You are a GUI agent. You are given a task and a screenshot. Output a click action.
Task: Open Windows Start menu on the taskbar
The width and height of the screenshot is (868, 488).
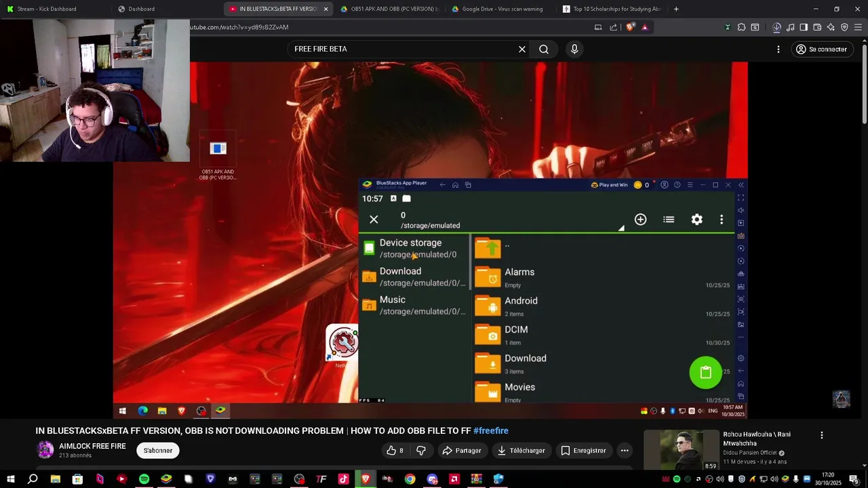tap(10, 479)
